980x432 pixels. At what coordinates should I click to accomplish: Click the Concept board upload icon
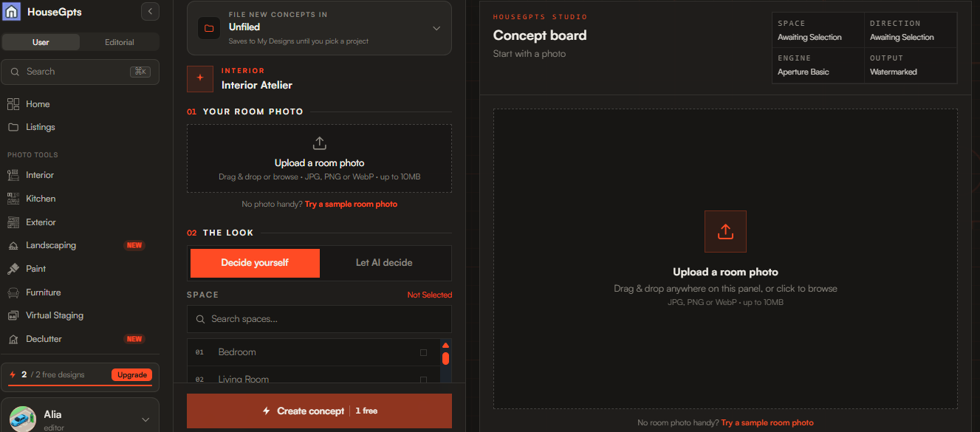(725, 231)
